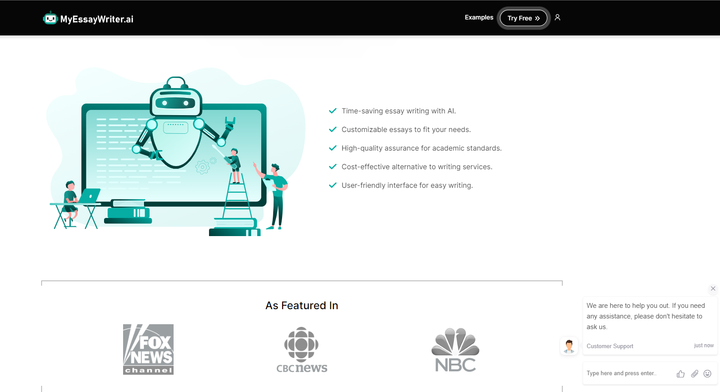Select text 'Time-saving essay writing with AI.'

click(x=399, y=111)
